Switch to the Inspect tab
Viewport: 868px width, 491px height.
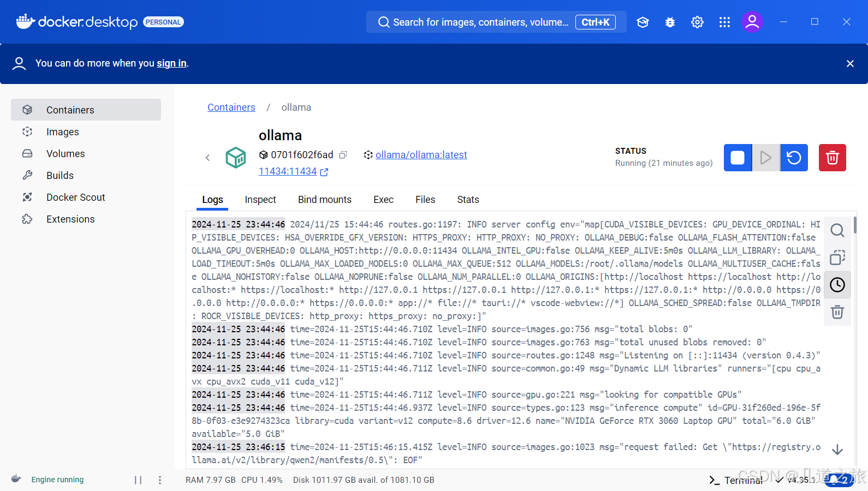pos(260,200)
